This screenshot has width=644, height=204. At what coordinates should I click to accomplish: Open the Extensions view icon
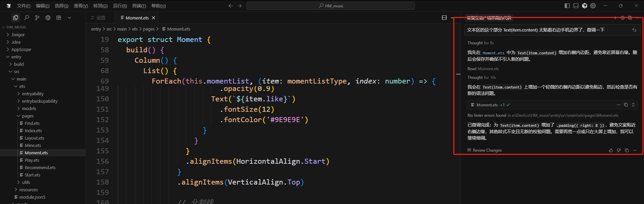[x=59, y=18]
